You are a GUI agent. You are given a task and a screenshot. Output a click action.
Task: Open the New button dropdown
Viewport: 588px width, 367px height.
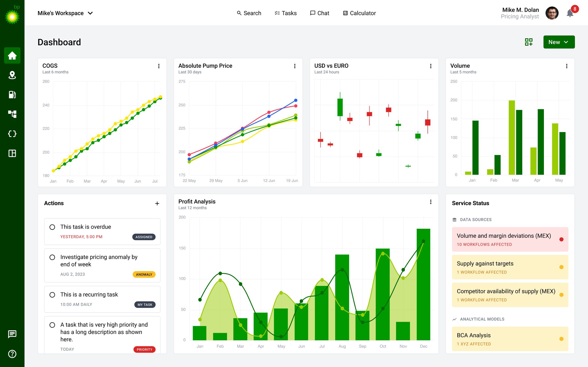pos(559,42)
